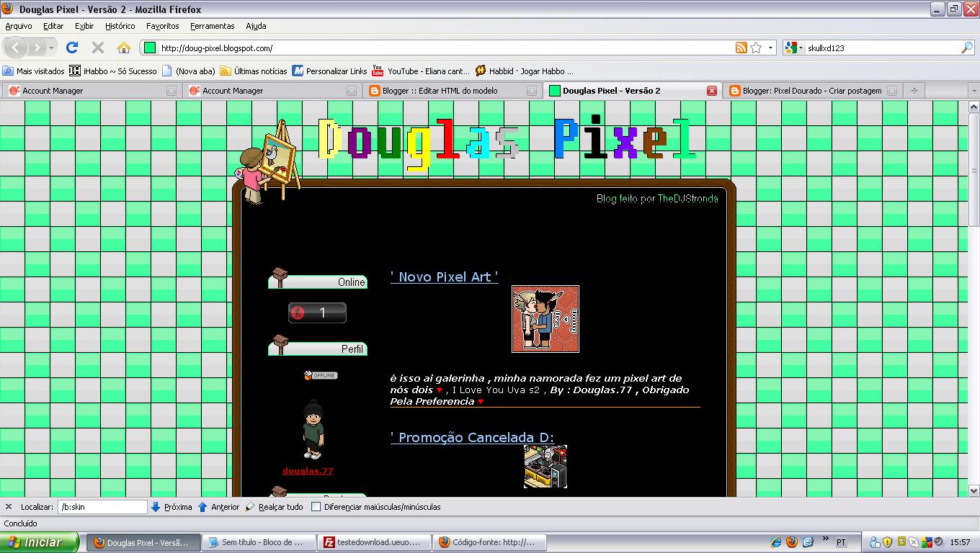
Task: Open (Nova aba) bookmark
Action: [189, 71]
